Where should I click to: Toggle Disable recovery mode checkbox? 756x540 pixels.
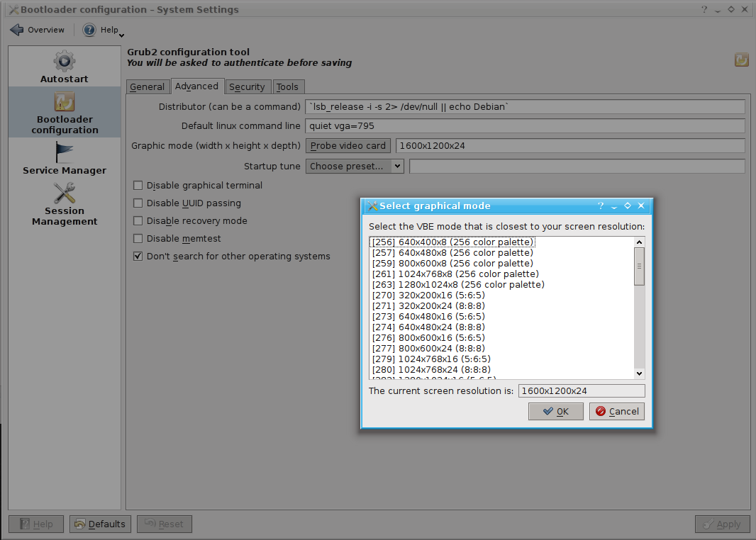(138, 220)
